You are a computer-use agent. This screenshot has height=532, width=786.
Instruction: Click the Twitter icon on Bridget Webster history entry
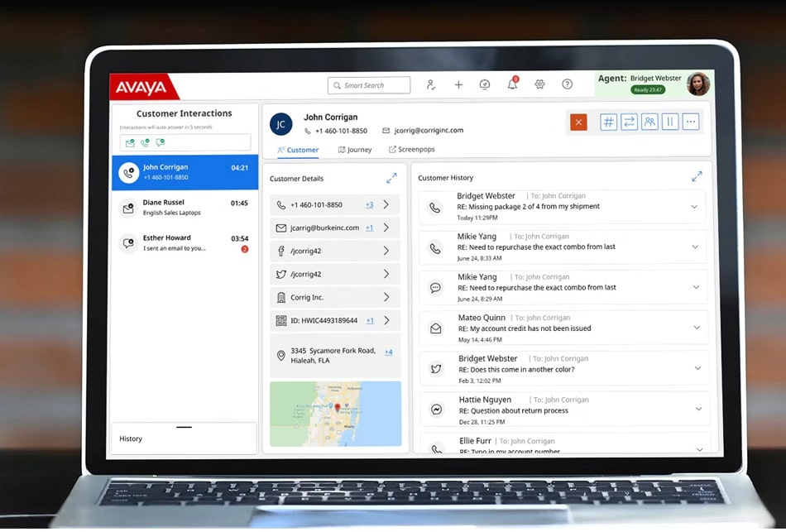click(436, 369)
